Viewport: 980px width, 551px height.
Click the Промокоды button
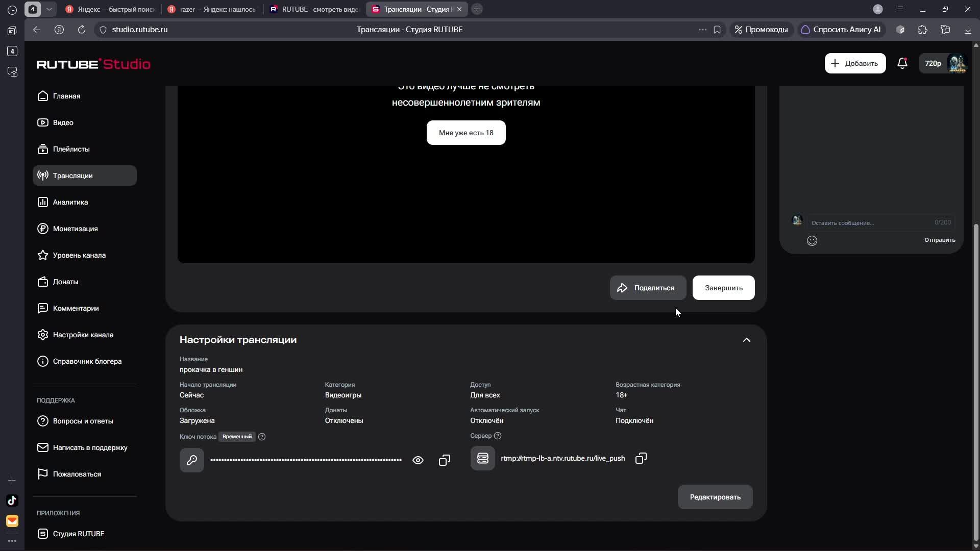pyautogui.click(x=761, y=30)
